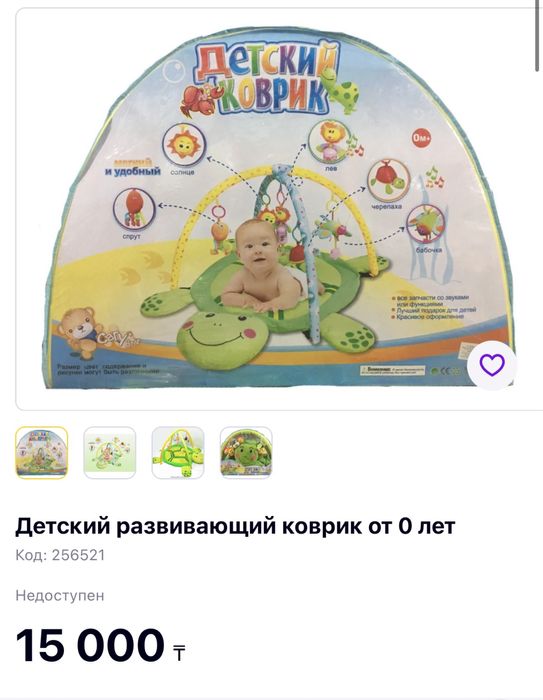Image resolution: width=543 pixels, height=700 pixels.
Task: Click the butterfly (бабочка) toy circle
Action: point(427,223)
